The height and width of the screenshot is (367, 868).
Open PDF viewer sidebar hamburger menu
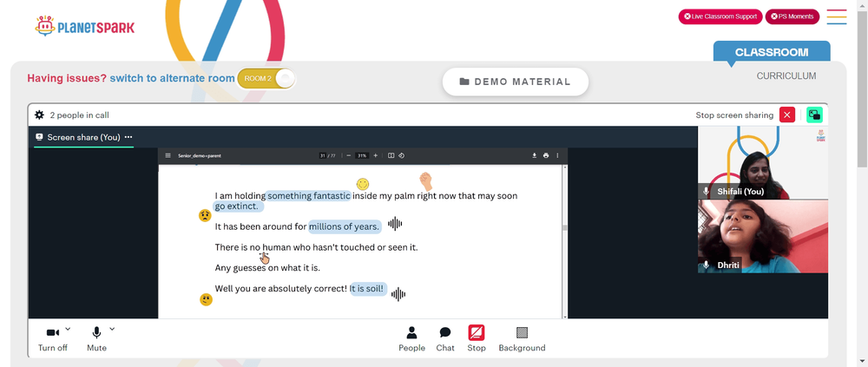click(x=168, y=155)
